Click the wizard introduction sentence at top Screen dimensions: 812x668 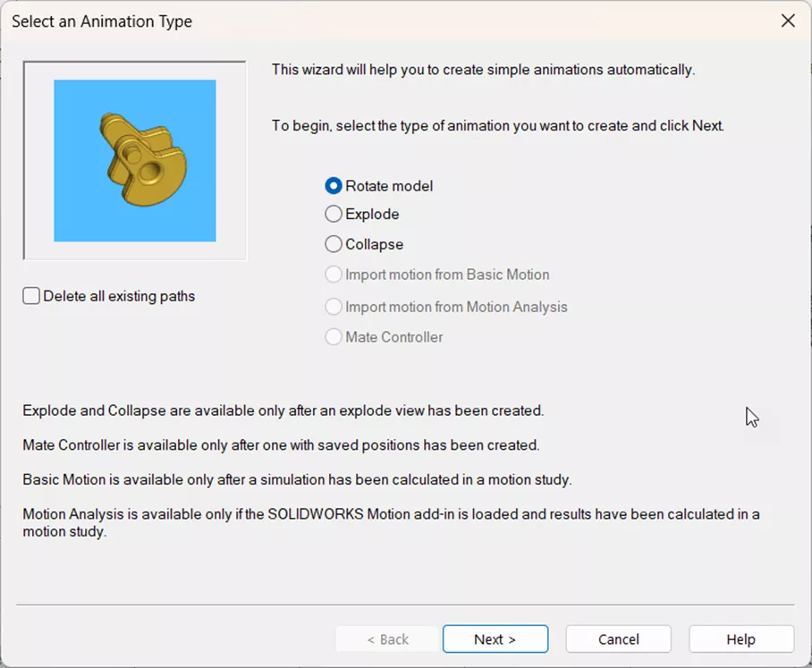[483, 70]
